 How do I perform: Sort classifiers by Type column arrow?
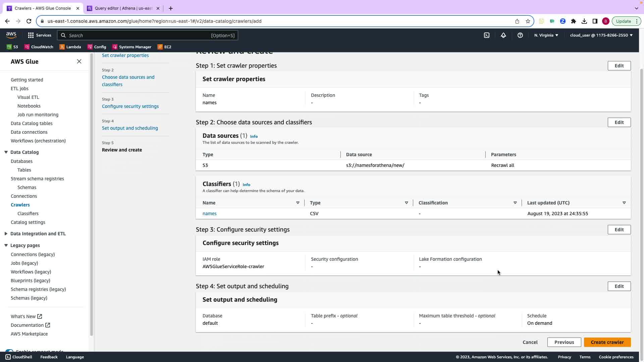pyautogui.click(x=406, y=203)
